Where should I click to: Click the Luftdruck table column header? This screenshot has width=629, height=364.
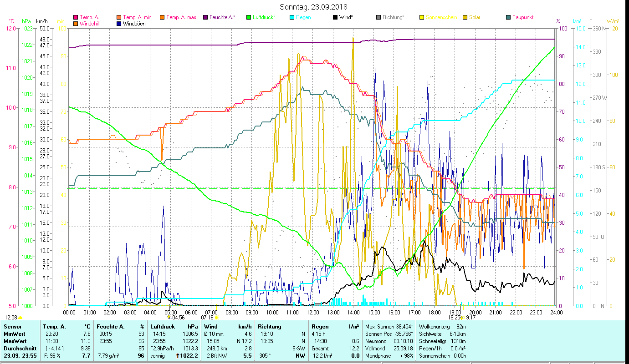(x=163, y=327)
